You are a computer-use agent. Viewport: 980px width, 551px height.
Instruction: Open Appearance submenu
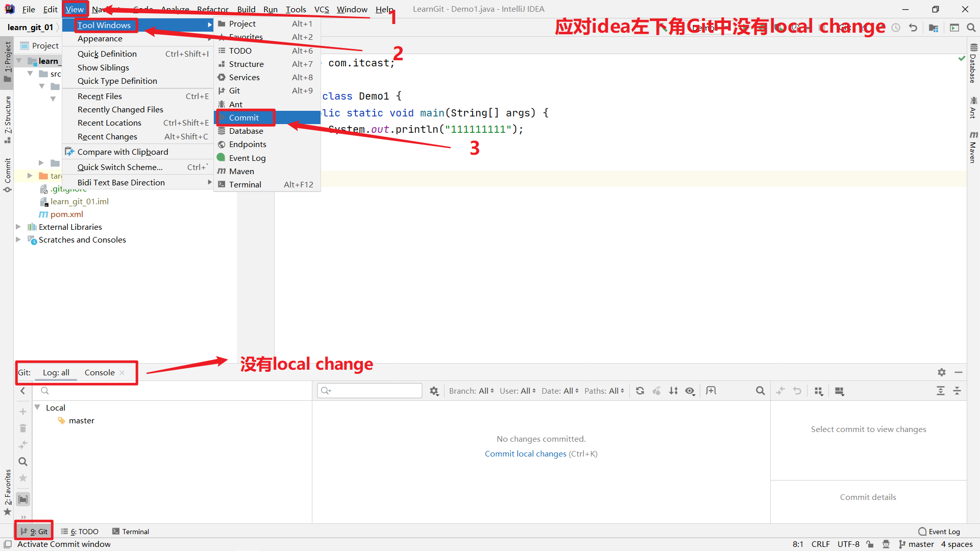tap(138, 38)
